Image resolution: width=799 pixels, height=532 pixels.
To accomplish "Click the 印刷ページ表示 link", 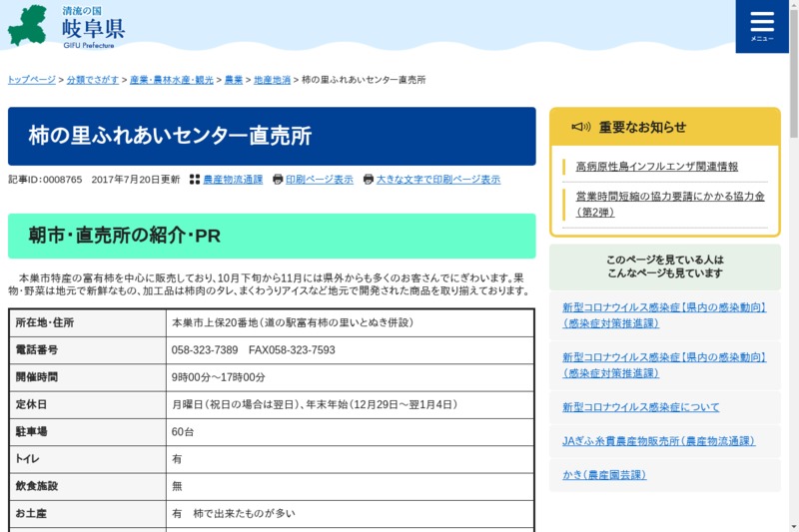I will [320, 180].
